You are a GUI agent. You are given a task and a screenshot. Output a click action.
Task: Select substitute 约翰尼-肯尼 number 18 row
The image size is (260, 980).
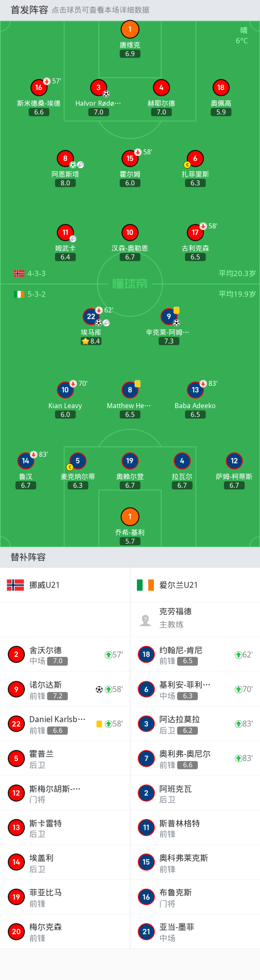click(x=195, y=654)
